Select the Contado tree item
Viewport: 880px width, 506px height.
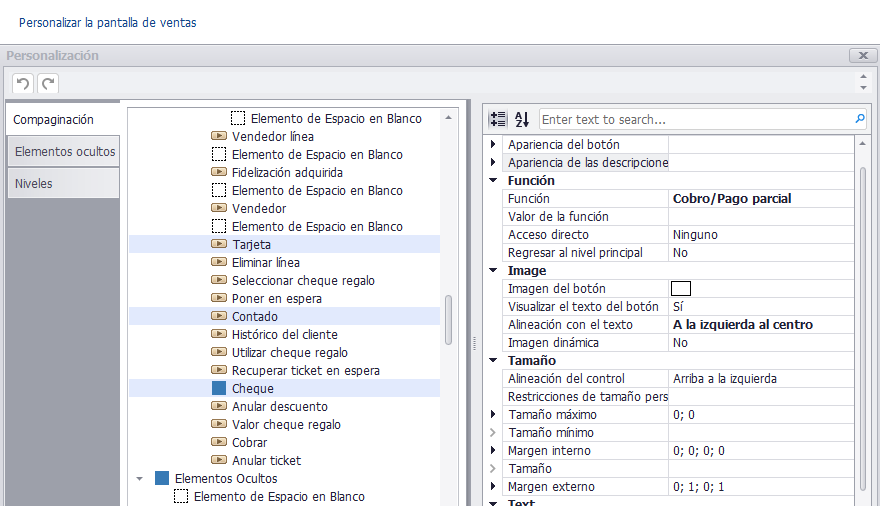tap(255, 316)
